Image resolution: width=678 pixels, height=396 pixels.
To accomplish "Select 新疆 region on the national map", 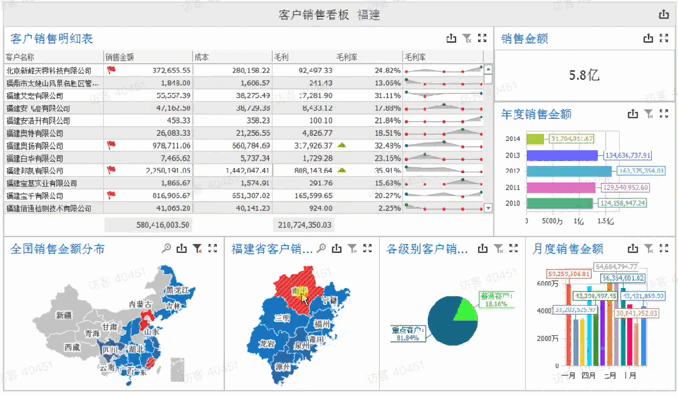I will (x=64, y=315).
